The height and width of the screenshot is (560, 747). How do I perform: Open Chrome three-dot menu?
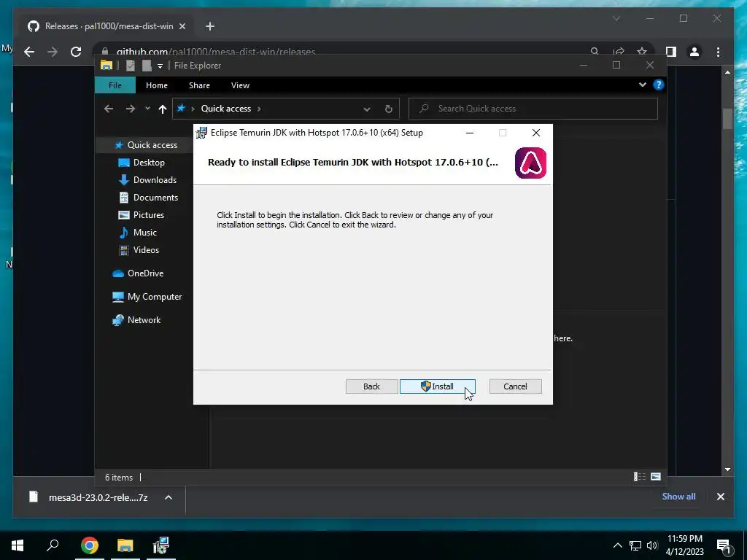point(718,52)
